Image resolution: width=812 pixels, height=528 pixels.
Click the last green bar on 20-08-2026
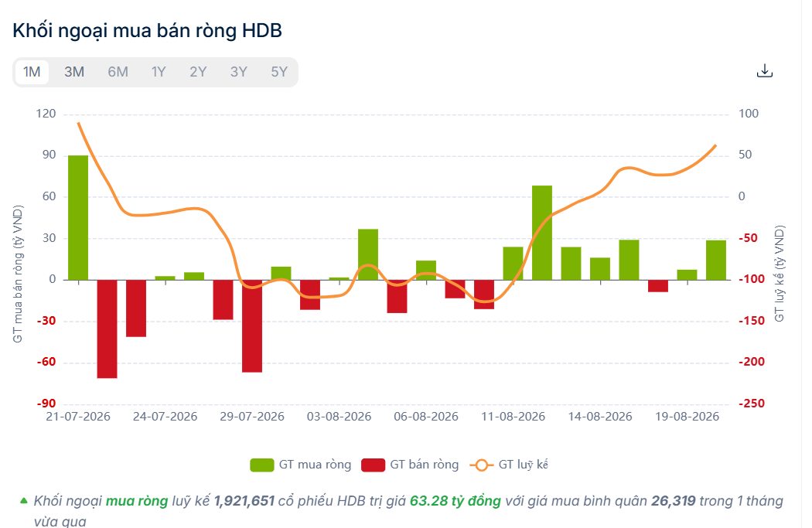click(716, 260)
